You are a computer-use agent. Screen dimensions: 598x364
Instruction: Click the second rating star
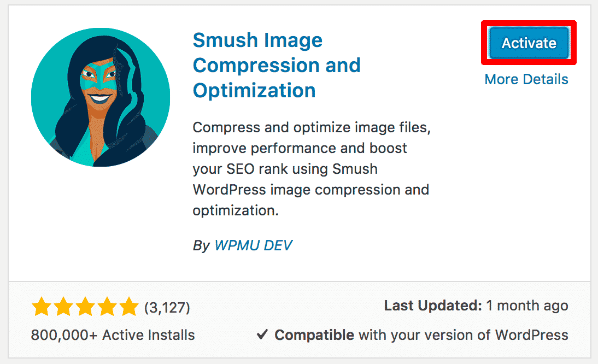(63, 307)
